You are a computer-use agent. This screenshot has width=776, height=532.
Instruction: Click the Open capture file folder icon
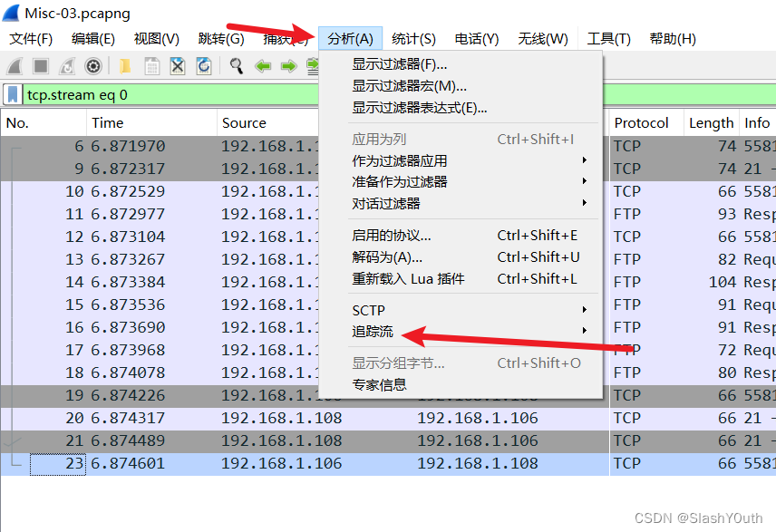(125, 66)
